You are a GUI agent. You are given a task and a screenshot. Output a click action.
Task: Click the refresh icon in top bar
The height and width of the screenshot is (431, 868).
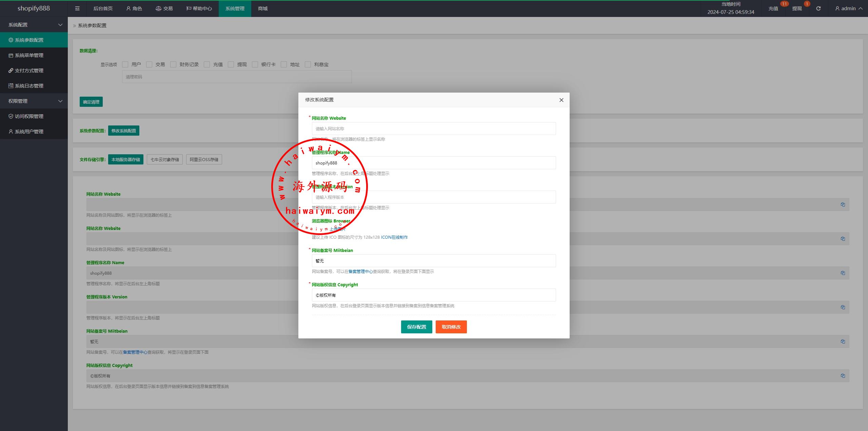point(818,8)
